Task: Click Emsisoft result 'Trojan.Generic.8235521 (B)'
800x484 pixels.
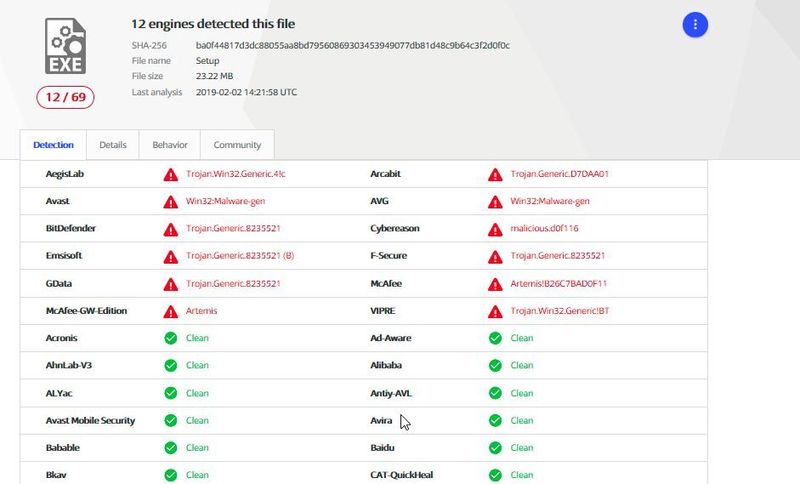Action: click(x=240, y=256)
